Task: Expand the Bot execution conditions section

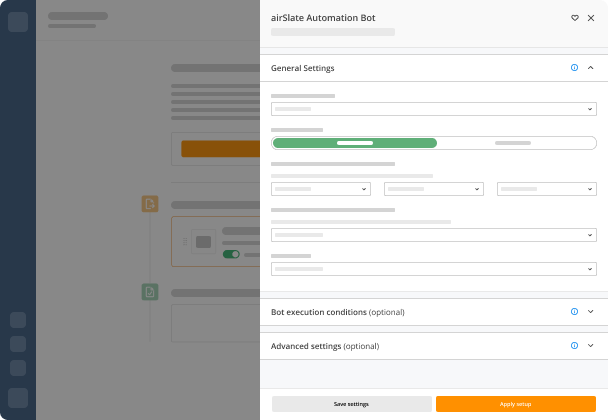Action: [591, 311]
